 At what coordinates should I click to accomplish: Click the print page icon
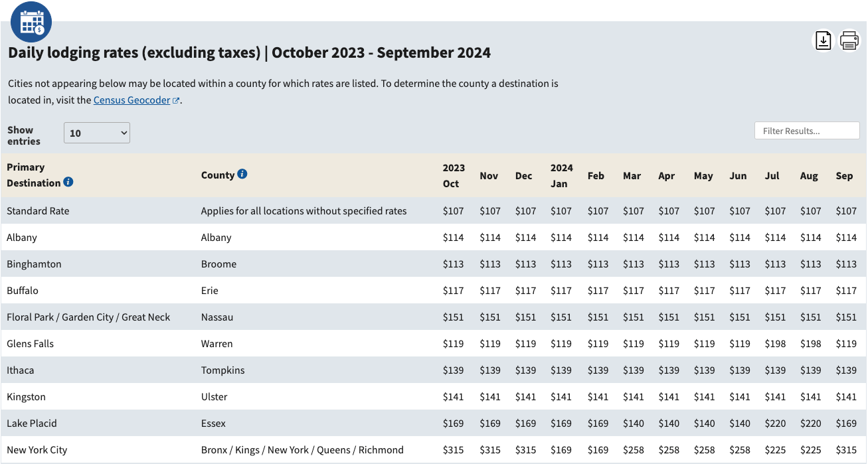tap(849, 40)
